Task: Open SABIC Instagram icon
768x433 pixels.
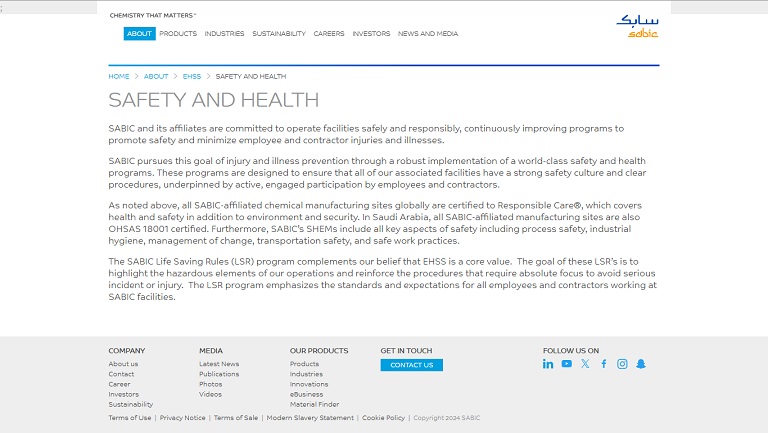Action: [x=622, y=364]
